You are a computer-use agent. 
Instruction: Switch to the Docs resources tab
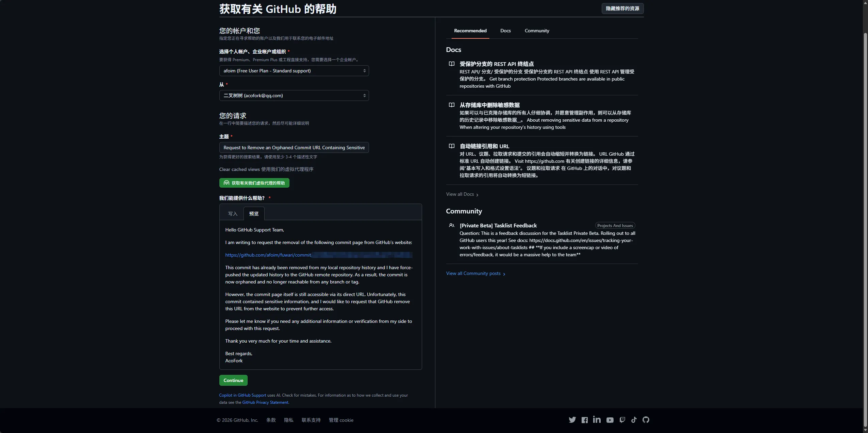(x=505, y=31)
